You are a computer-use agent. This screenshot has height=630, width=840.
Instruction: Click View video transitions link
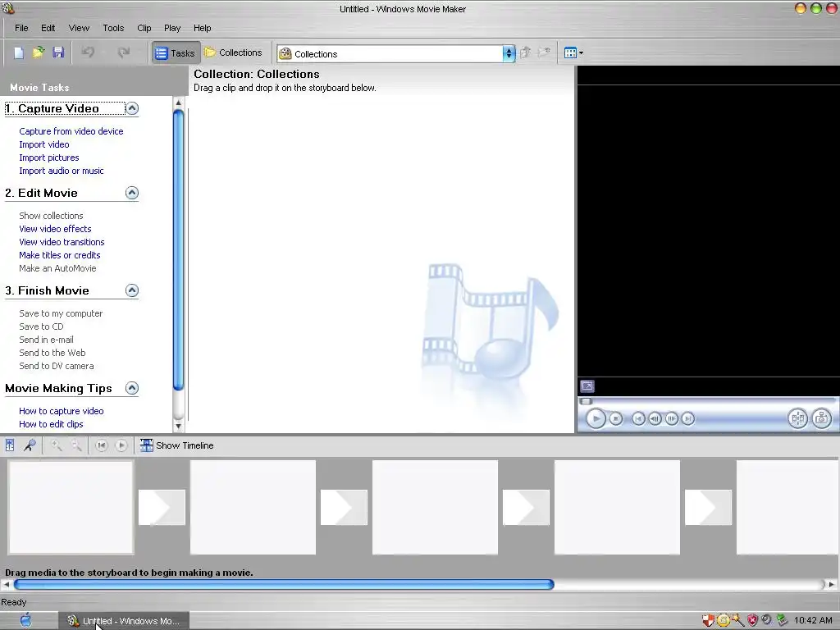[x=62, y=242]
